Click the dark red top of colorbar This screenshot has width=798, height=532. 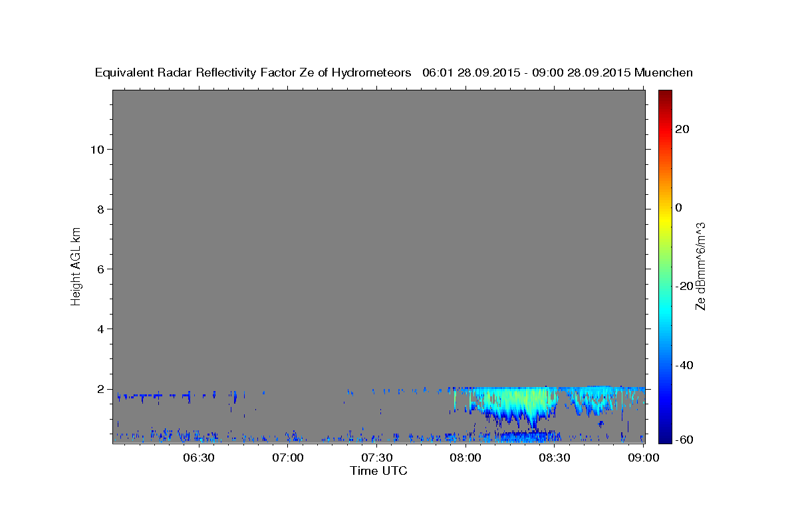coord(664,94)
